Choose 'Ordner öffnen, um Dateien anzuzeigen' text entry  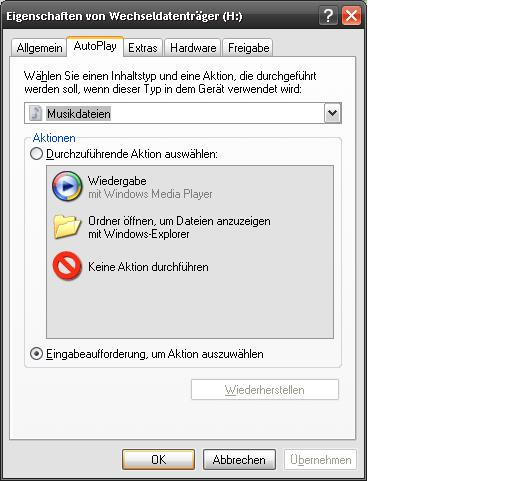coord(179,227)
